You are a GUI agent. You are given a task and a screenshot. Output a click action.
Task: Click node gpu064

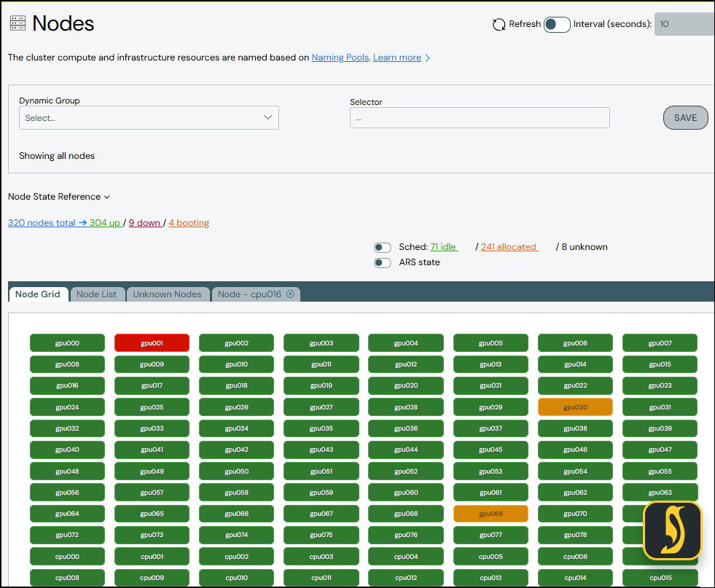pyautogui.click(x=68, y=514)
